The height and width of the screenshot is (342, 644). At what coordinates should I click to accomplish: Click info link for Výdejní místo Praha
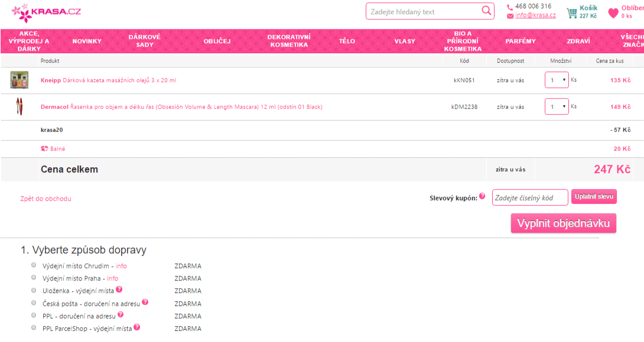pos(112,278)
